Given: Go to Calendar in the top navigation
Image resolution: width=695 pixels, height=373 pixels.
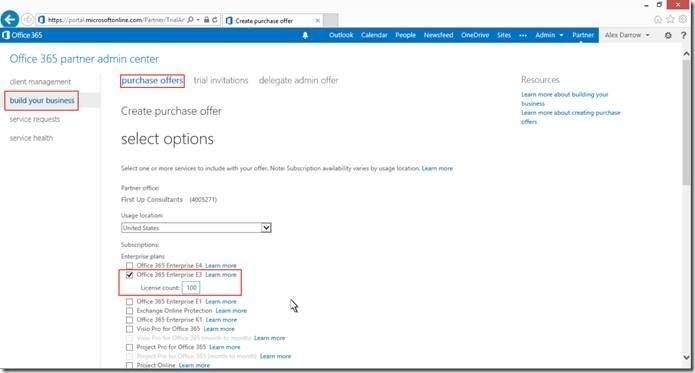Looking at the screenshot, I should (374, 35).
